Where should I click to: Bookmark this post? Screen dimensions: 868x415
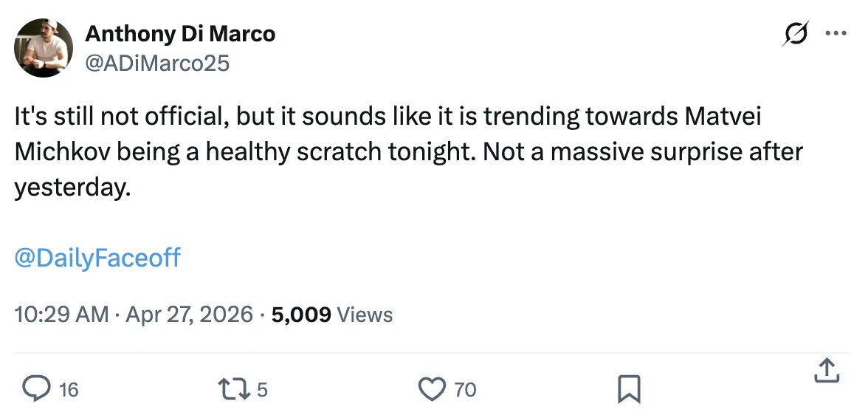click(x=629, y=388)
